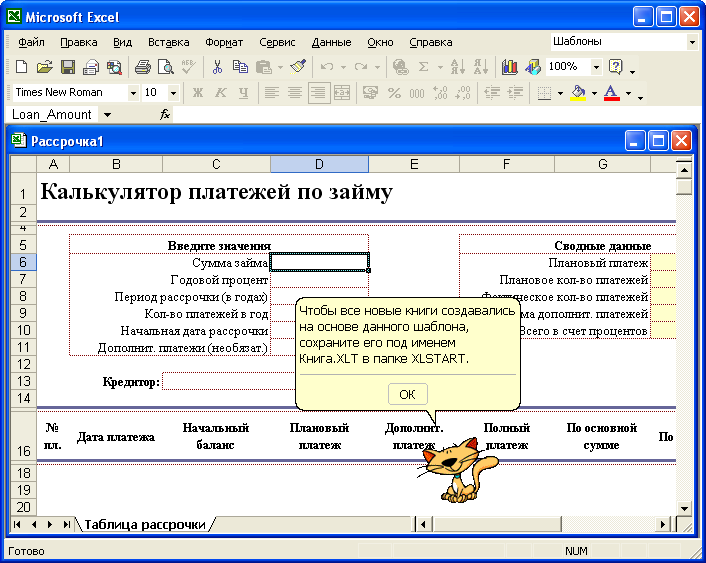This screenshot has height=563, width=706.
Task: Click the AutoSum sigma icon
Action: click(424, 67)
